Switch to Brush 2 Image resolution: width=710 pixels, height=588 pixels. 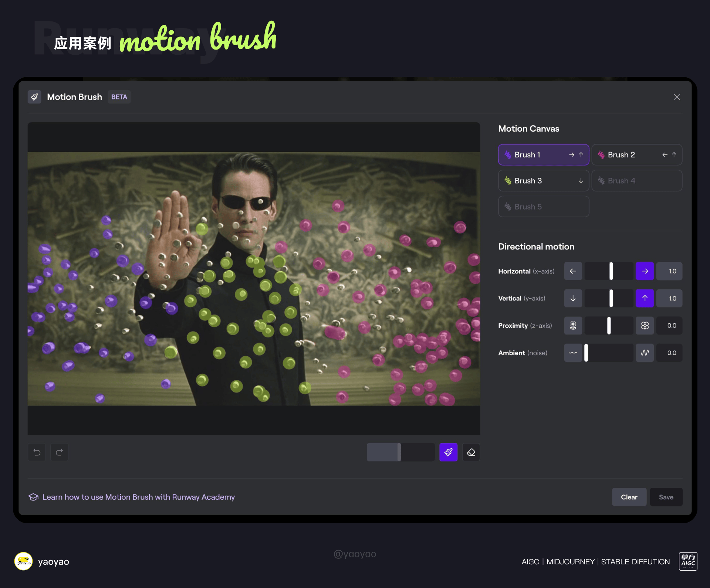637,154
